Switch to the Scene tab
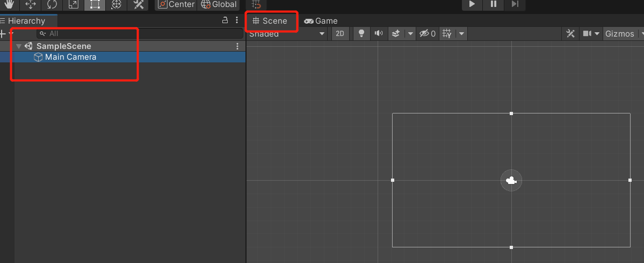 point(270,21)
